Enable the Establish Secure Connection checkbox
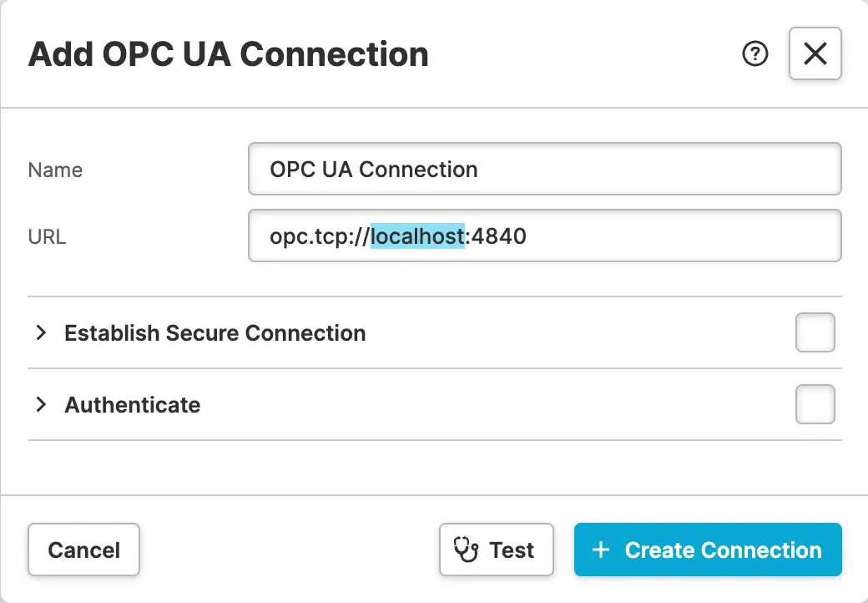The width and height of the screenshot is (868, 603). click(815, 333)
